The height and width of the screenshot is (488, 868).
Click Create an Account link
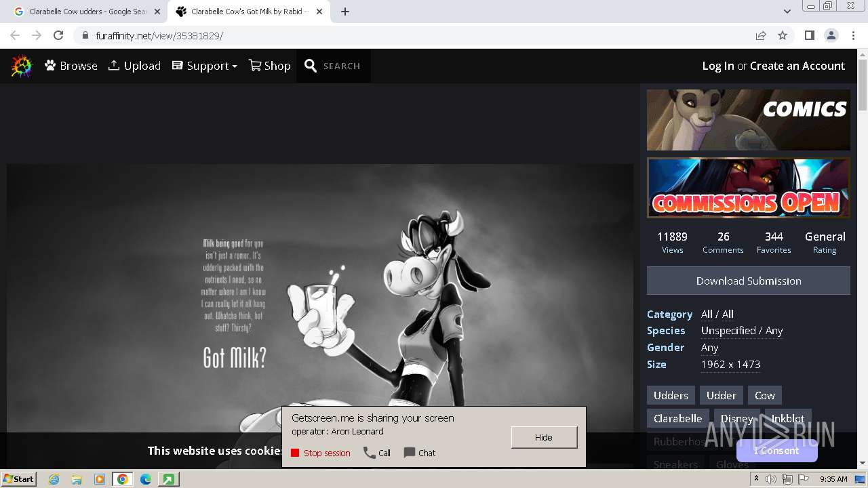(x=797, y=66)
